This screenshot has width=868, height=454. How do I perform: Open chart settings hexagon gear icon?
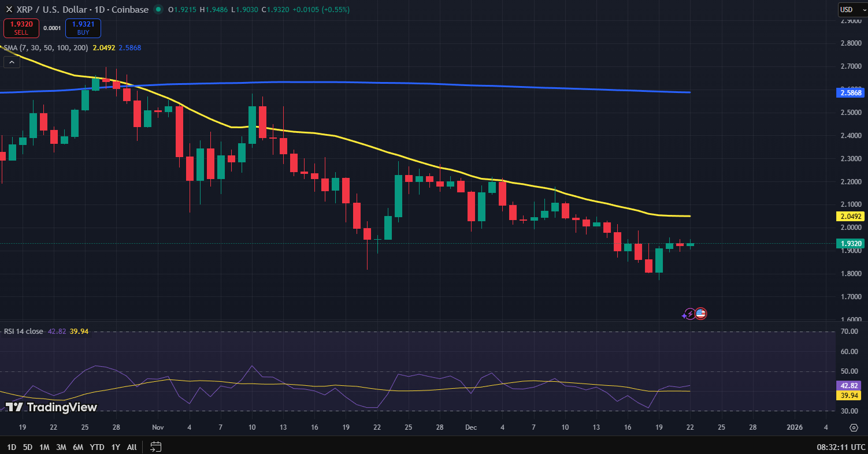click(854, 427)
